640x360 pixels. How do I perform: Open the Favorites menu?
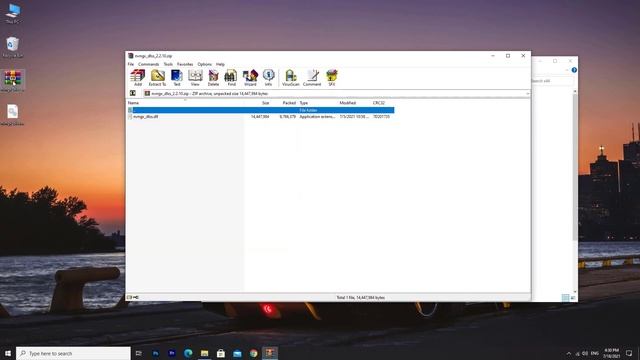click(185, 64)
